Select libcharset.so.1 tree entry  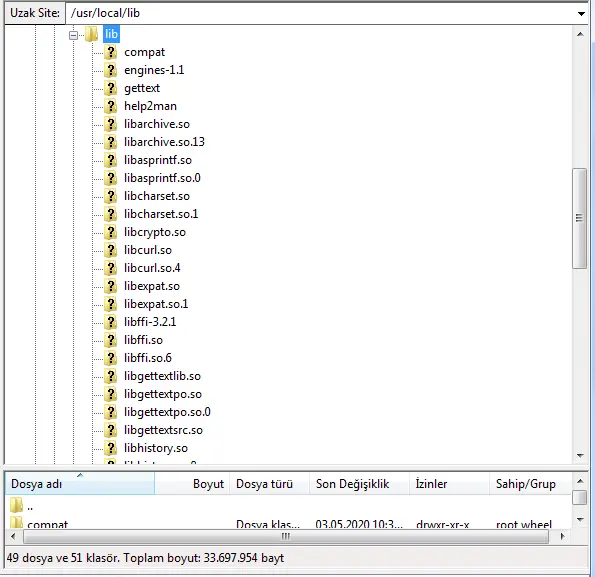point(161,214)
